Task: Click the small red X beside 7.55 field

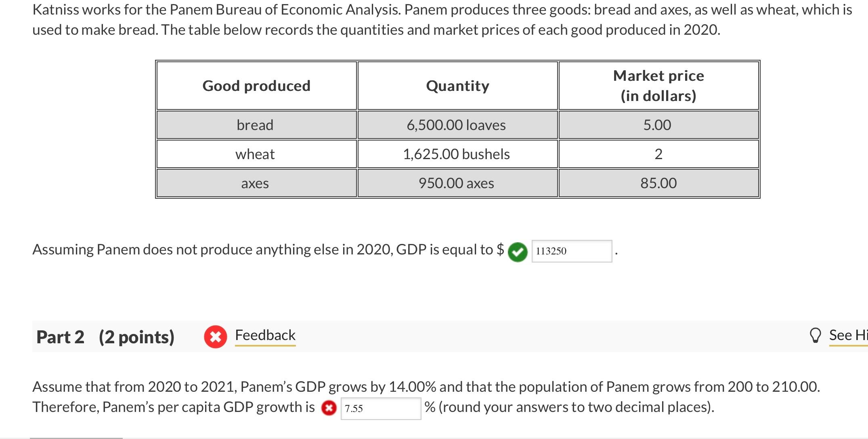Action: (x=329, y=408)
